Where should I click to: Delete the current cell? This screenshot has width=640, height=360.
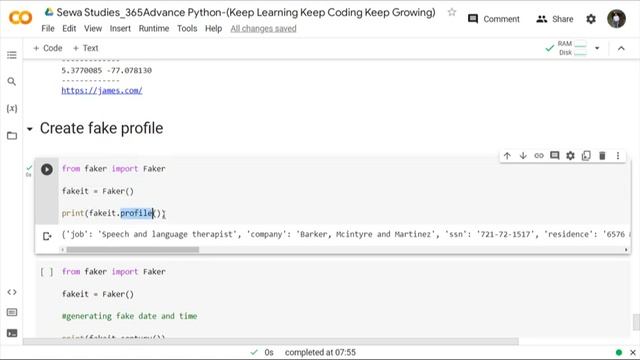click(x=602, y=156)
